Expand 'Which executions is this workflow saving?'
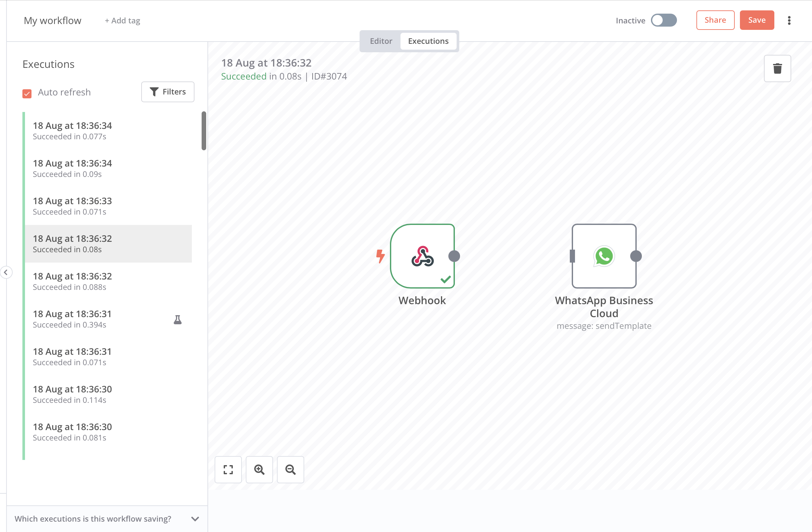 (x=107, y=519)
